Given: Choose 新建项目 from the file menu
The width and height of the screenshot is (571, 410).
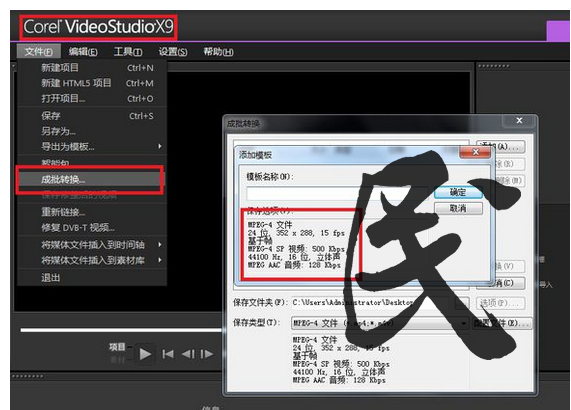Looking at the screenshot, I should (x=92, y=68).
